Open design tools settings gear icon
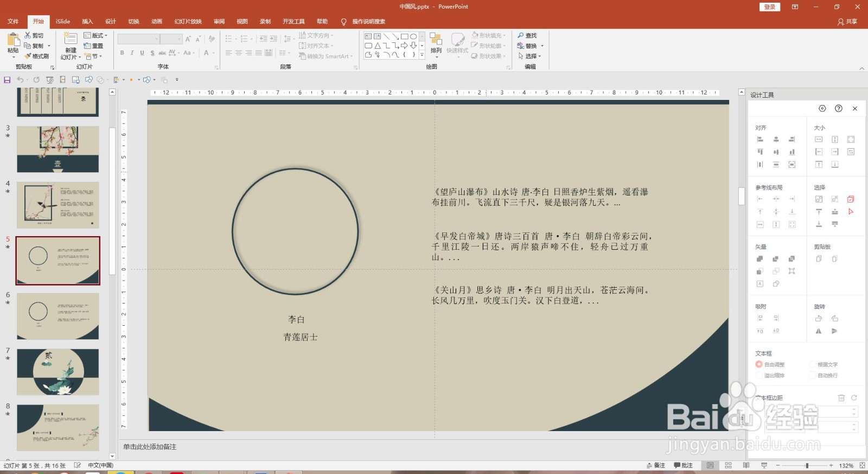Image resolution: width=868 pixels, height=474 pixels. tap(822, 109)
